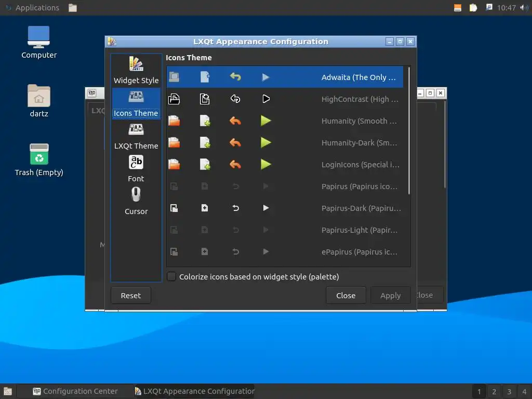The height and width of the screenshot is (399, 532).
Task: Click the Papirus-Dark play preview icon
Action: click(266, 208)
